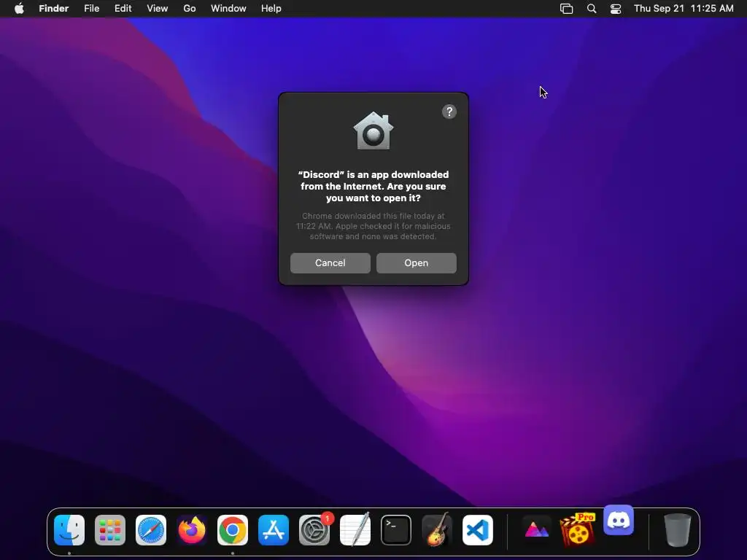Open the Help menu
The height and width of the screenshot is (560, 747).
point(271,8)
